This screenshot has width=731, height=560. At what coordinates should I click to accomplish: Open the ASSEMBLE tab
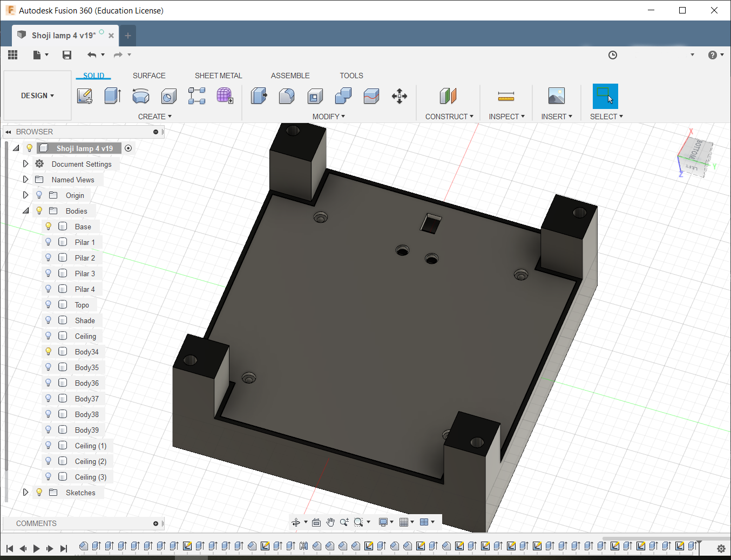tap(290, 76)
